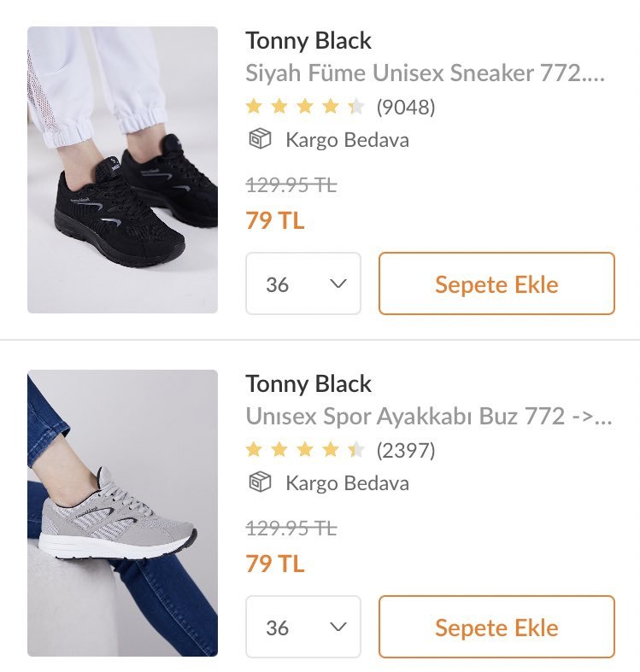Screen dimensions: 640x672
Task: Open Siyah Füme Unisex Sneaker title link
Action: coord(425,73)
